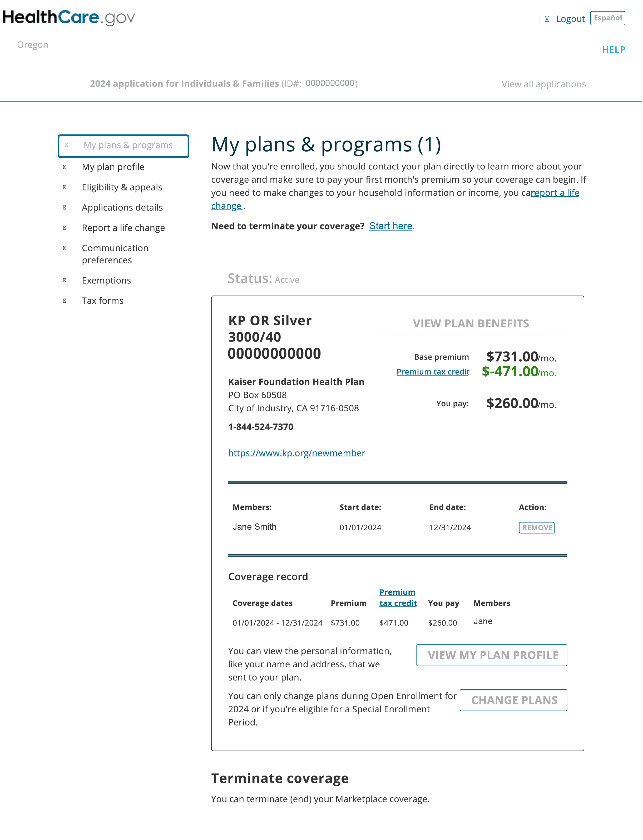Click the icon next to Applications details

click(65, 208)
